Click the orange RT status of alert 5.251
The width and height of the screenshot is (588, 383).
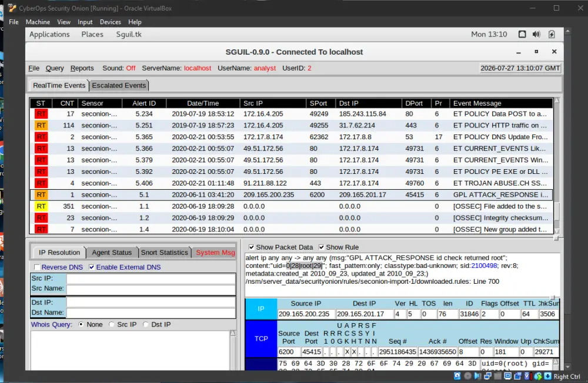click(x=41, y=126)
